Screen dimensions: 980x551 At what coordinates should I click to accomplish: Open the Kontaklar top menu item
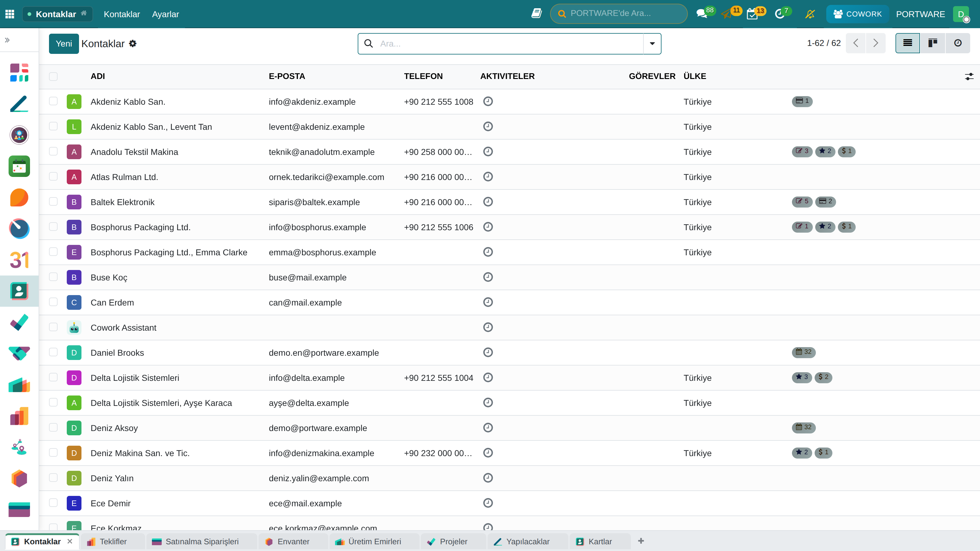point(122,14)
